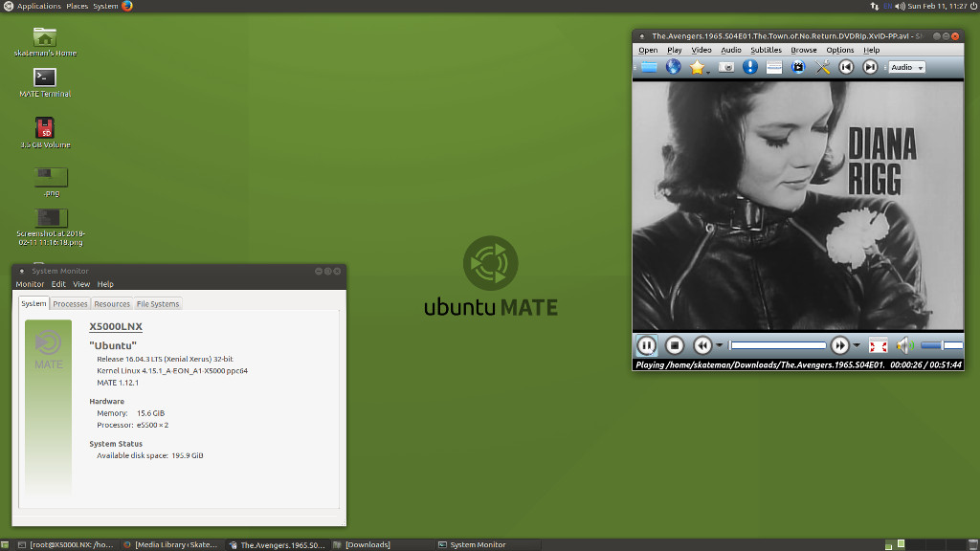Mute the SMPlayer audio via speaker icon
Viewport: 980px width, 551px height.
[x=904, y=345]
